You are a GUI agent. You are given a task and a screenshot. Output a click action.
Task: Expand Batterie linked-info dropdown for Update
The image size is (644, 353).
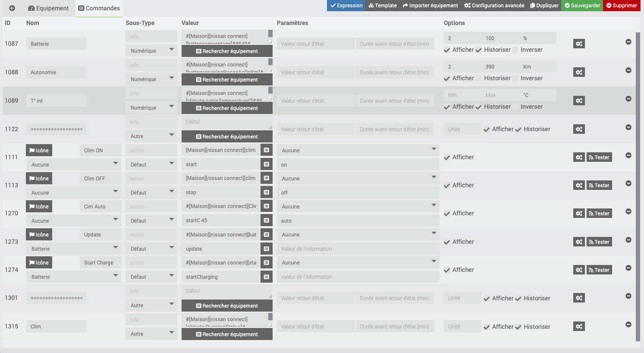coord(74,249)
